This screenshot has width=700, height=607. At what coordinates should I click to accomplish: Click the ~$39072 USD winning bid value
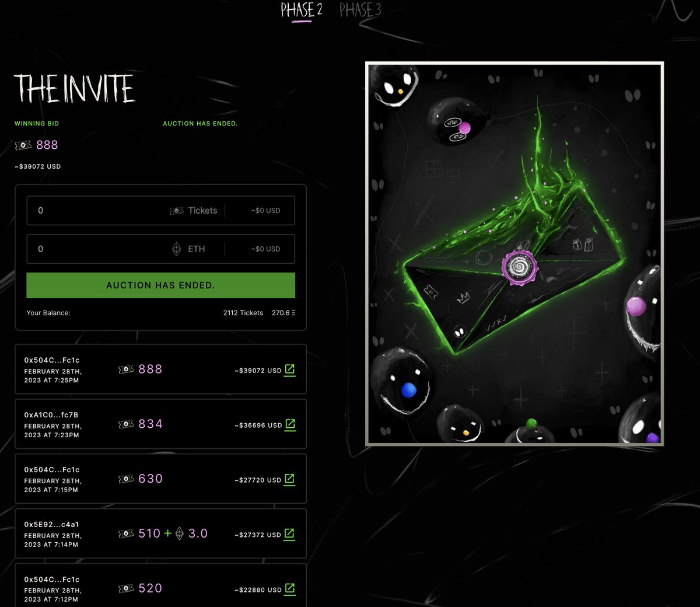pos(38,167)
